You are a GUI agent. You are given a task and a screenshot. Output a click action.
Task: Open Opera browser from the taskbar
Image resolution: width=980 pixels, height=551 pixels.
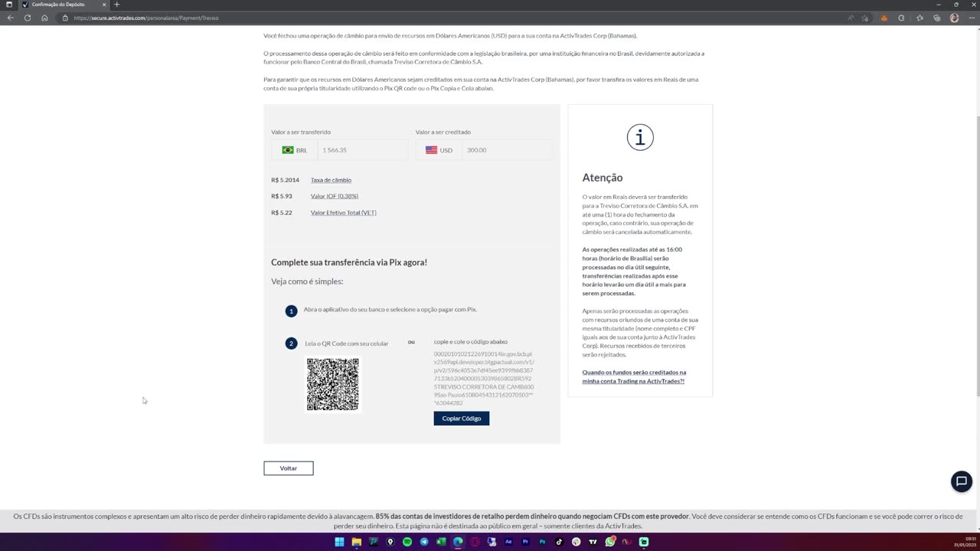pyautogui.click(x=475, y=542)
